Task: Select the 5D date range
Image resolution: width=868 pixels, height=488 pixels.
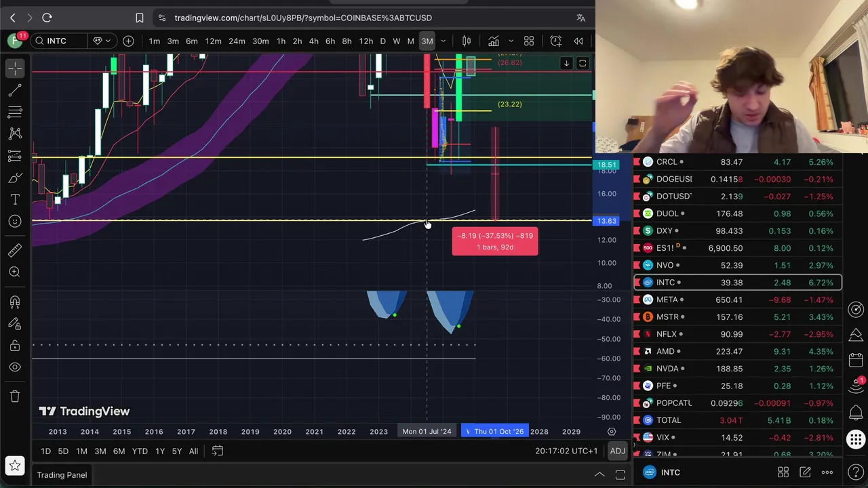Action: (63, 451)
